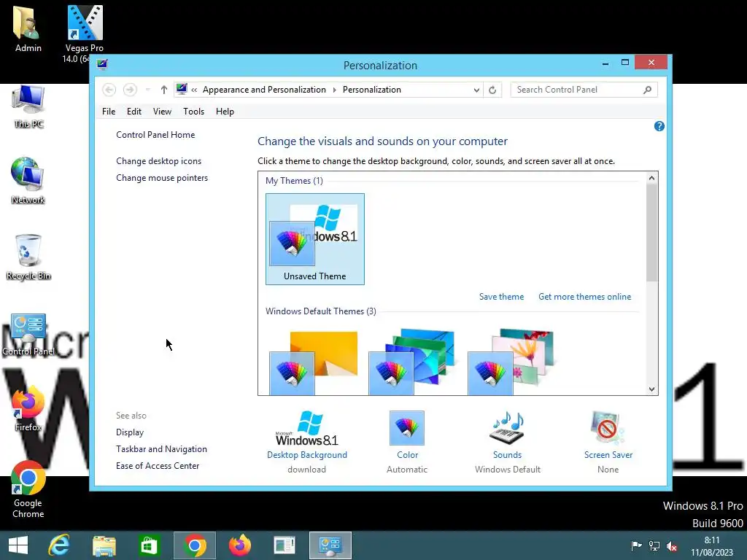Image resolution: width=747 pixels, height=560 pixels.
Task: Click the network tray icon
Action: pos(654,546)
